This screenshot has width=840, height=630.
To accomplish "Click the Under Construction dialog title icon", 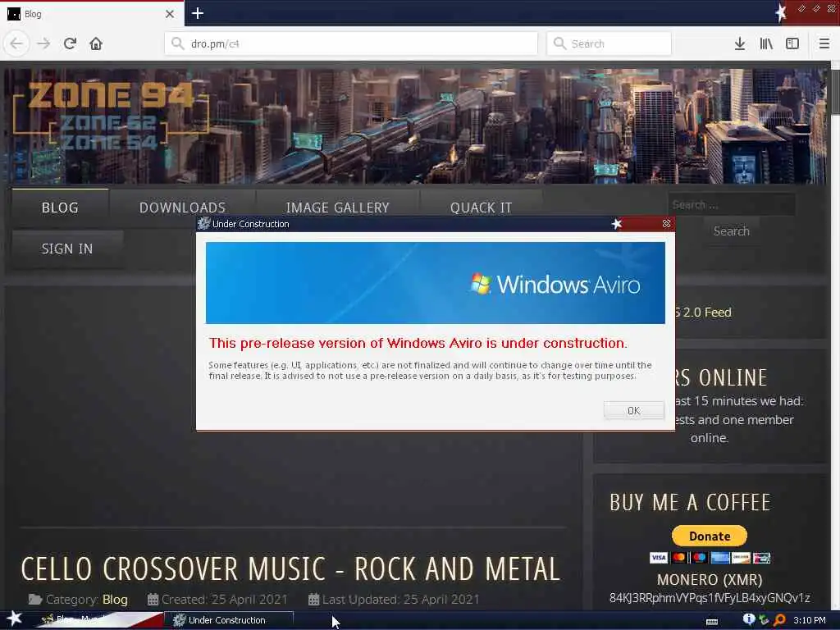I will [204, 224].
